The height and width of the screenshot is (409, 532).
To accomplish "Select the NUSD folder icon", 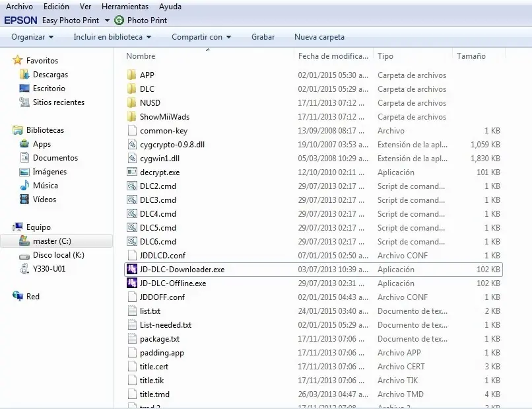I will coord(131,102).
